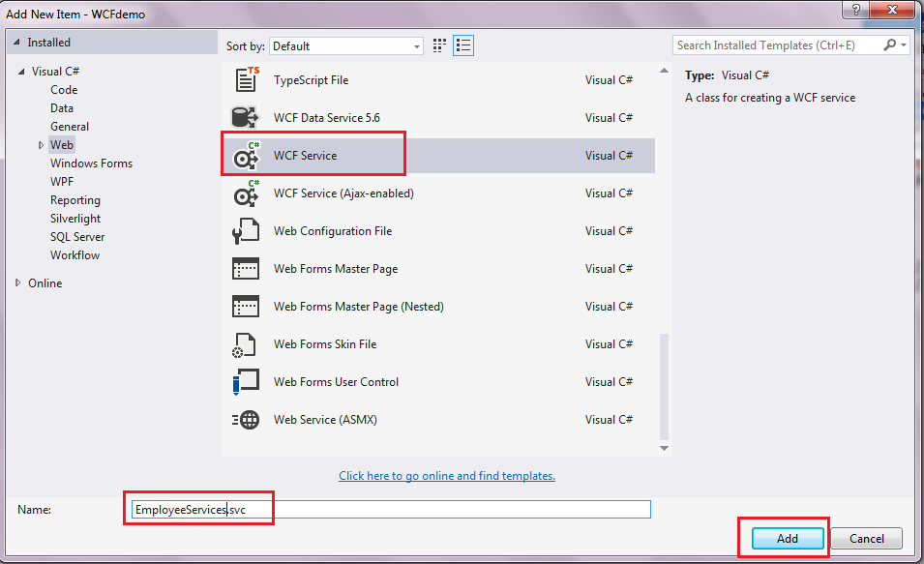Screen dimensions: 924x564
Task: Click the template list scrollbar thumb
Action: click(x=664, y=387)
